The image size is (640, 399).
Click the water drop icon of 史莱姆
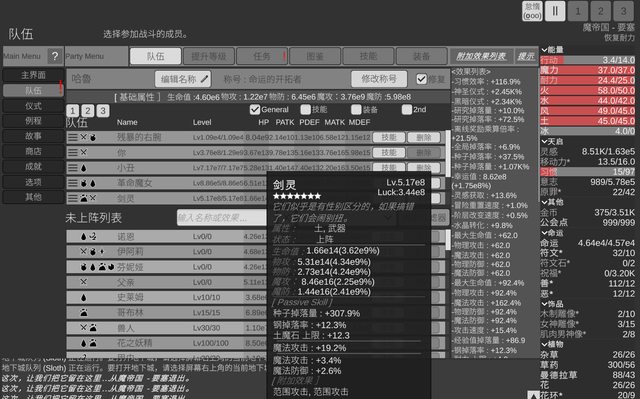84,297
